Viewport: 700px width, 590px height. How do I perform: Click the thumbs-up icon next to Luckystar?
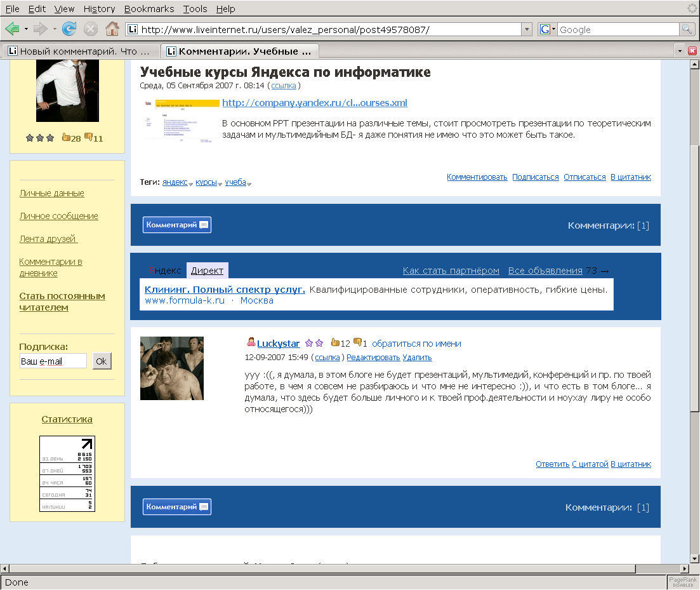pos(335,342)
